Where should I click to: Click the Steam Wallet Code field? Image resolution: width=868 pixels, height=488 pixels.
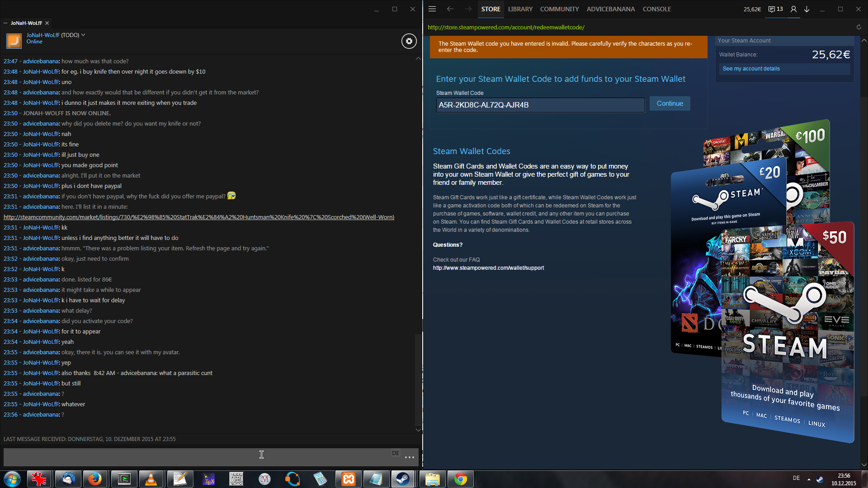point(540,105)
